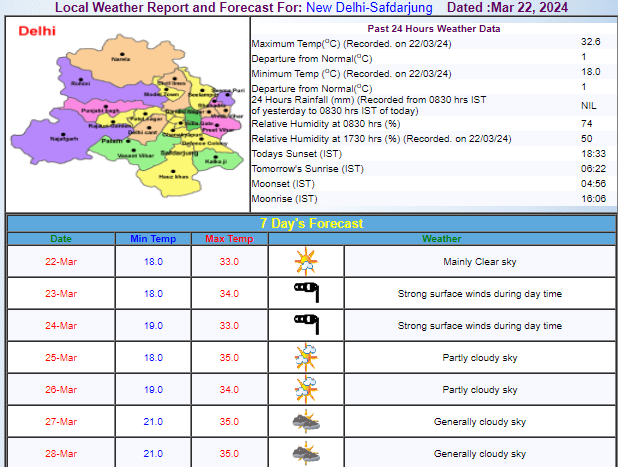Click the wind icon in the 24-Mar row
Image resolution: width=618 pixels, height=467 pixels.
pos(305,325)
